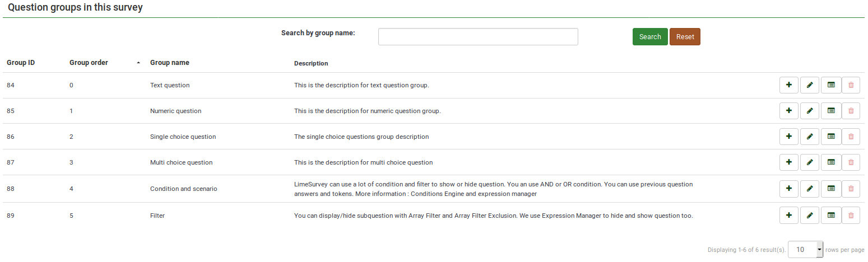
Task: Open summary for Condition and scenario group
Action: click(830, 189)
